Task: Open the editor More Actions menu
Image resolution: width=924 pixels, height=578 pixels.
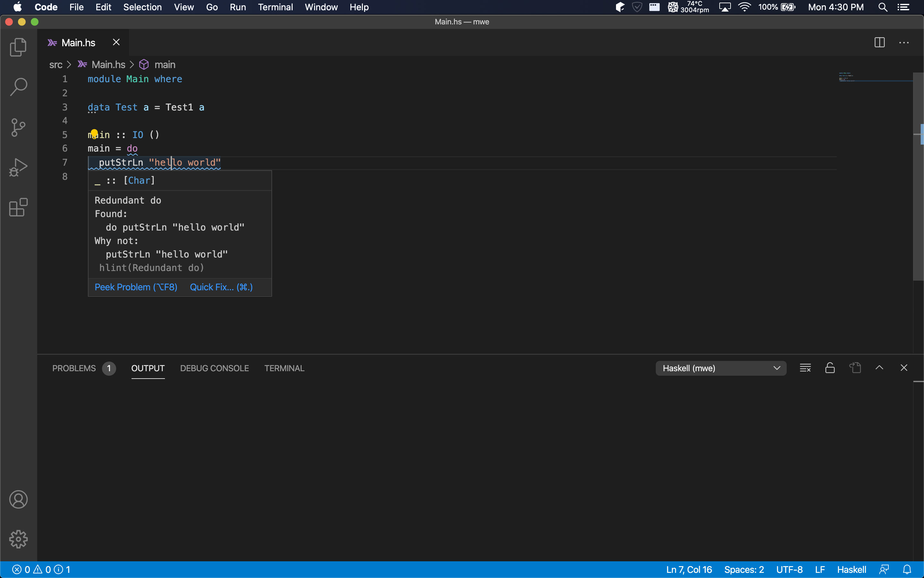Action: (904, 42)
